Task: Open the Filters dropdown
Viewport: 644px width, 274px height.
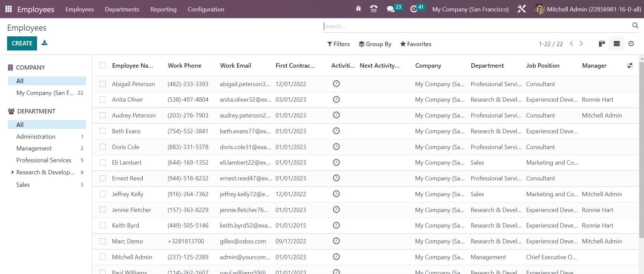Action: pos(338,44)
